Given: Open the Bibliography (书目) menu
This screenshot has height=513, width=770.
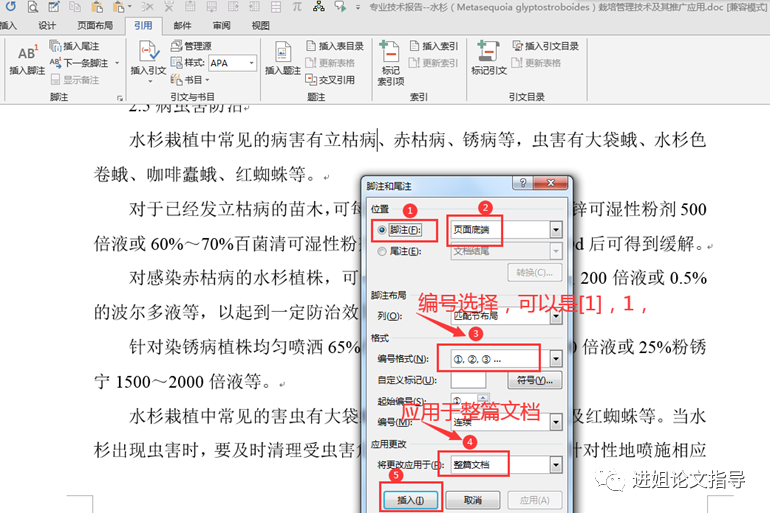Looking at the screenshot, I should 190,80.
